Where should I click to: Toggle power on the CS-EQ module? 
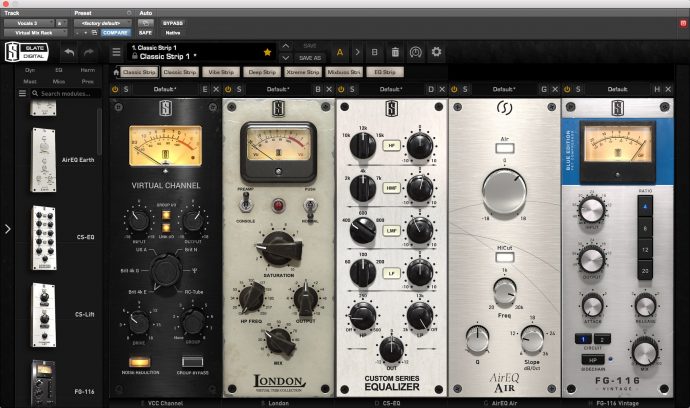(x=341, y=89)
